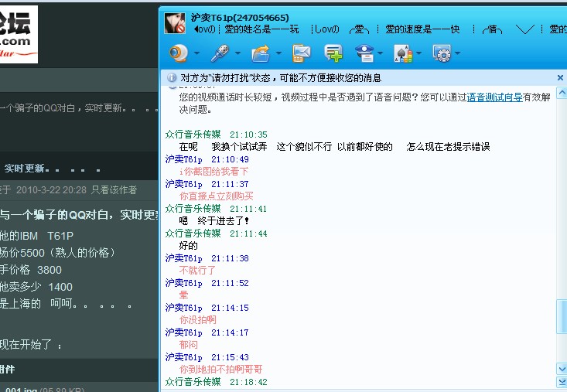Viewport: 567px width, 392px height.
Task: Click the 只看该作者 forum link
Action: tap(114, 189)
